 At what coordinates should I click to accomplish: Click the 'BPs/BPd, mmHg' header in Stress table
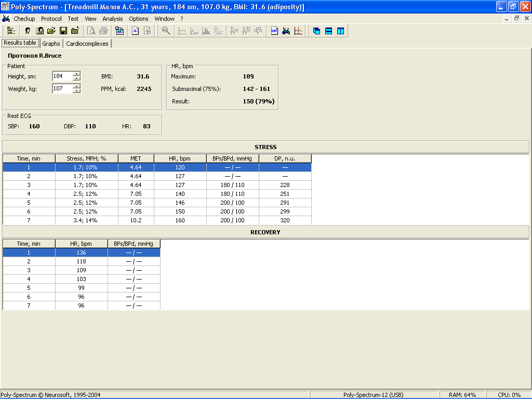[x=232, y=158]
